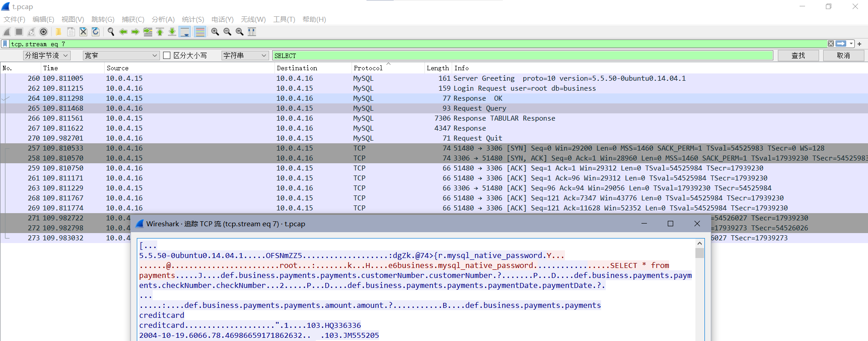
Task: Open the 分组字节流 search-in dropdown
Action: click(x=47, y=55)
